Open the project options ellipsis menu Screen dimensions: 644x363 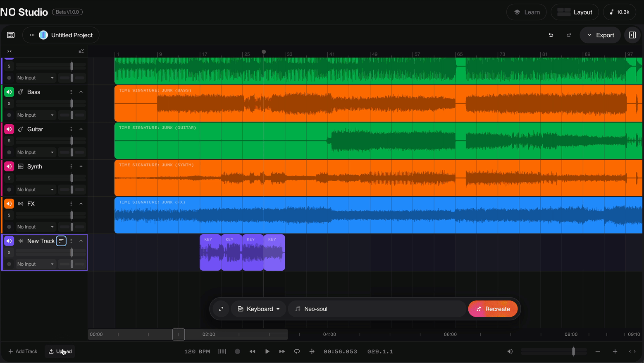[x=32, y=35]
